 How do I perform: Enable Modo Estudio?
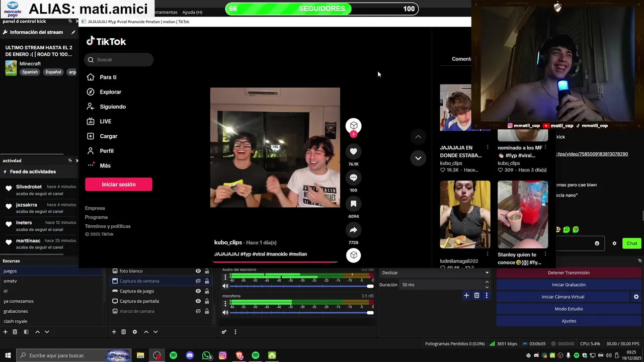569,309
